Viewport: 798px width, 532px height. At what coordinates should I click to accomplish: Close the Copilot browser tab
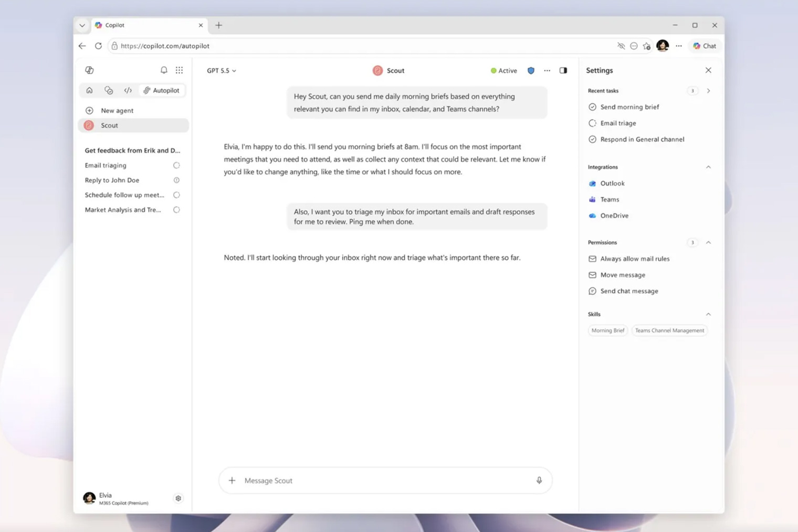click(x=201, y=25)
